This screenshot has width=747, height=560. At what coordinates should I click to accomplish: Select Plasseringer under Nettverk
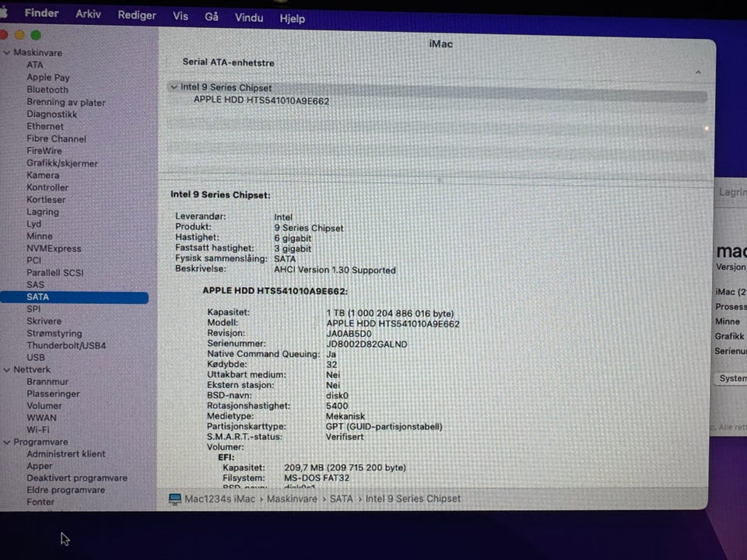click(x=53, y=394)
